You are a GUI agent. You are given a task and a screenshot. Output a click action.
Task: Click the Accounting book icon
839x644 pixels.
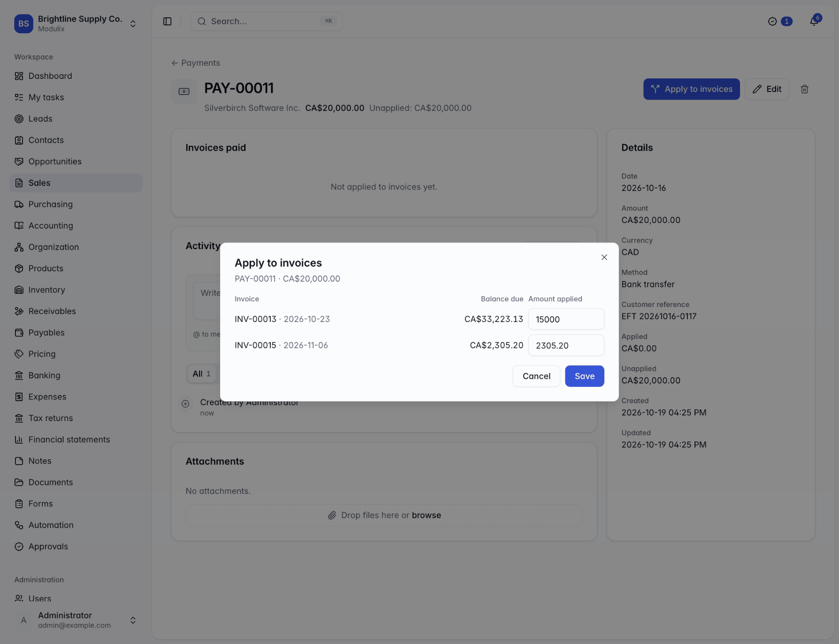pos(19,226)
